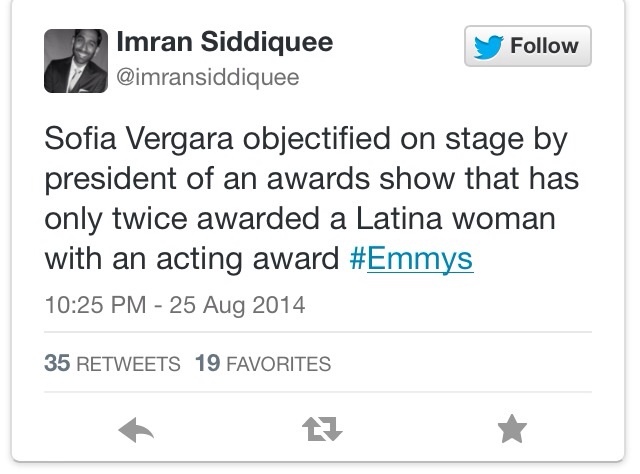Click the Twitter bird on the Follow button
The image size is (640, 474).
(x=488, y=46)
